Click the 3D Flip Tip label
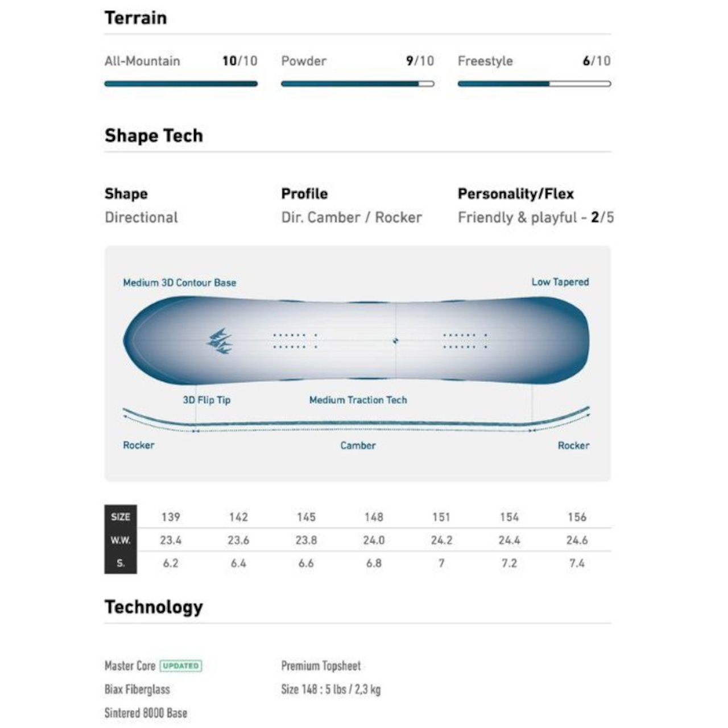The image size is (728, 728). pos(206,400)
